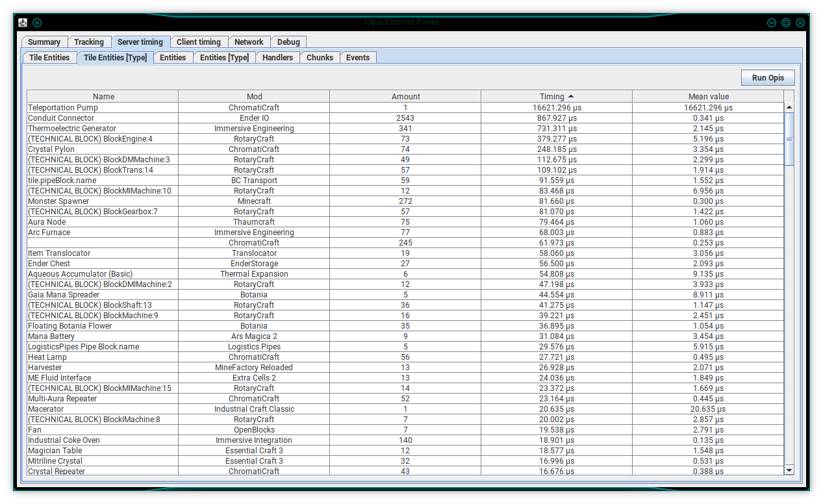
Task: Select the Multi-Aura Repeater row
Action: 405,399
